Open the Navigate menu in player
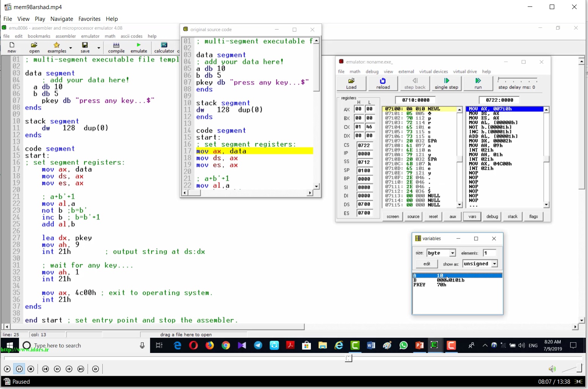The image size is (588, 389). [x=62, y=19]
